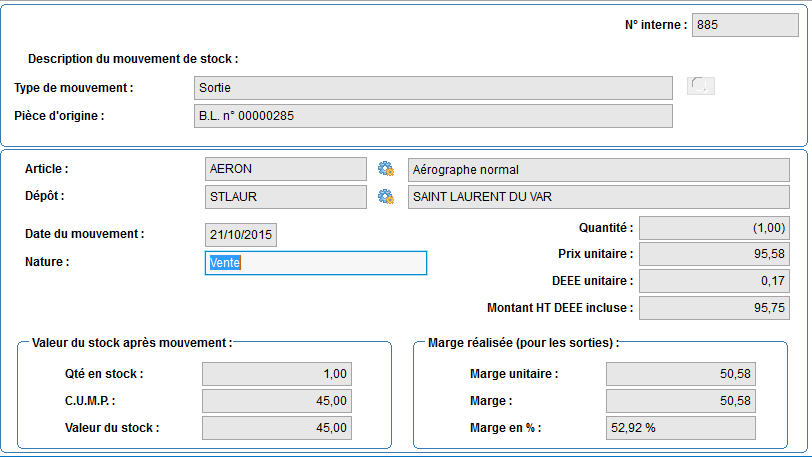This screenshot has width=812, height=457.
Task: Click the Marge en % field showing 52,92 %
Action: click(681, 428)
